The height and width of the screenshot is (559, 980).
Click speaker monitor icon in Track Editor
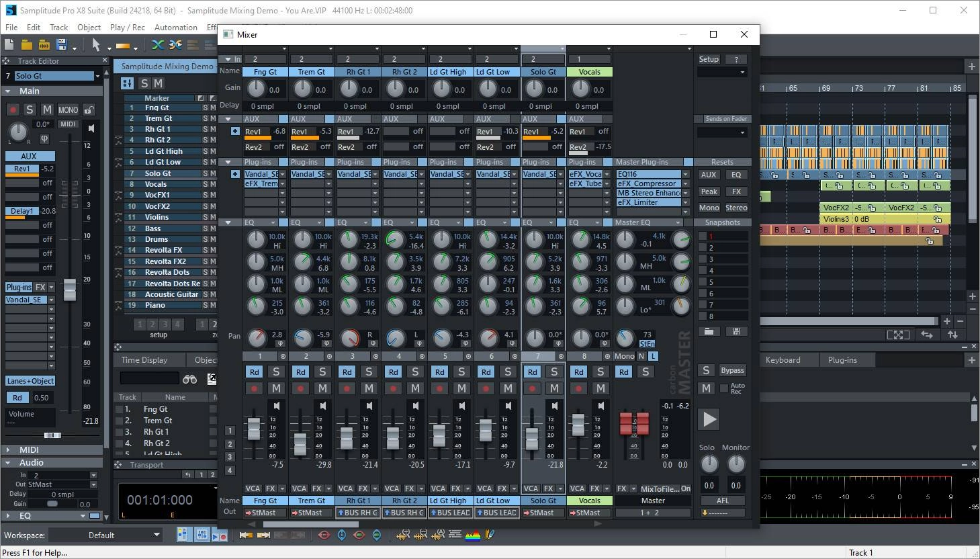(91, 127)
